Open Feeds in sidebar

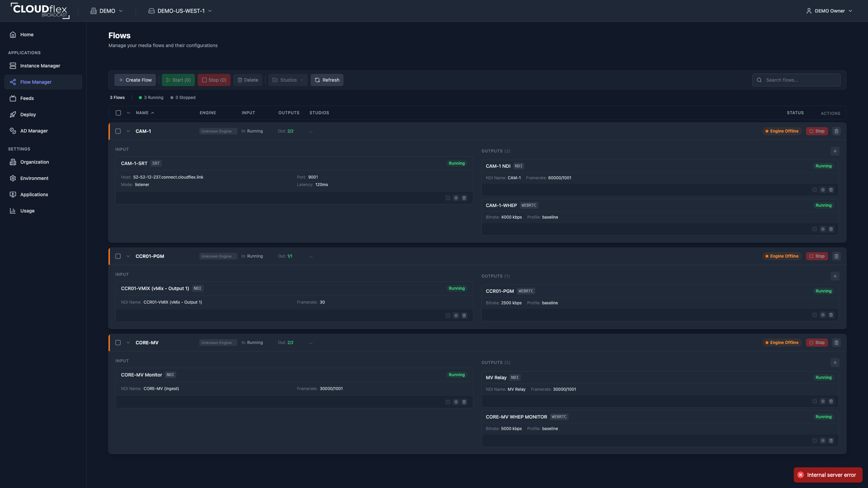43,98
